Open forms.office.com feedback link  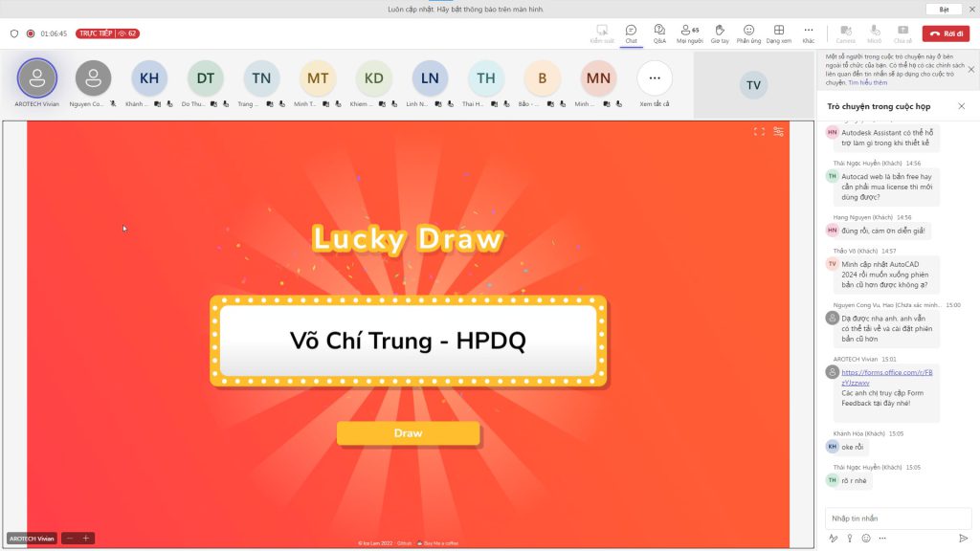coord(886,377)
